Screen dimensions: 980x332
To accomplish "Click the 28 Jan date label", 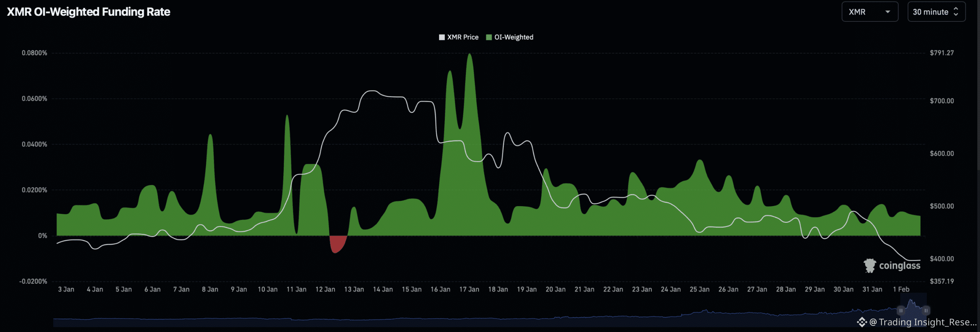I will [x=786, y=290].
